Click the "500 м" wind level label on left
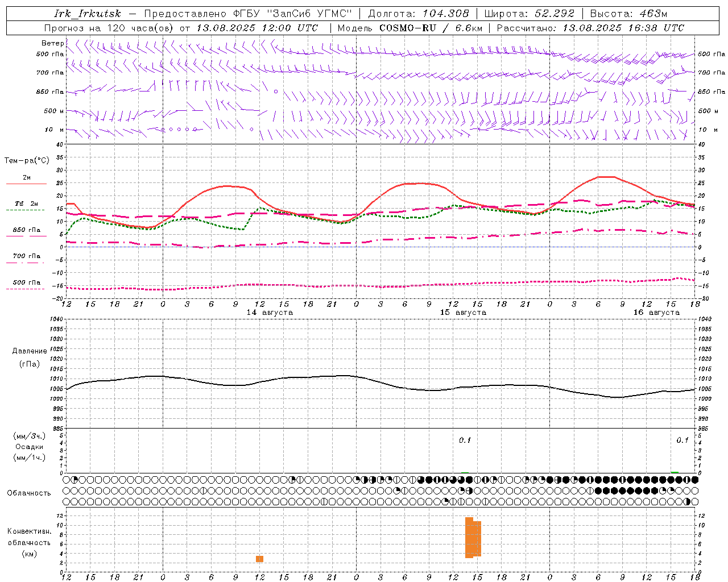Image resolution: width=728 pixels, height=582 pixels. pyautogui.click(x=54, y=111)
